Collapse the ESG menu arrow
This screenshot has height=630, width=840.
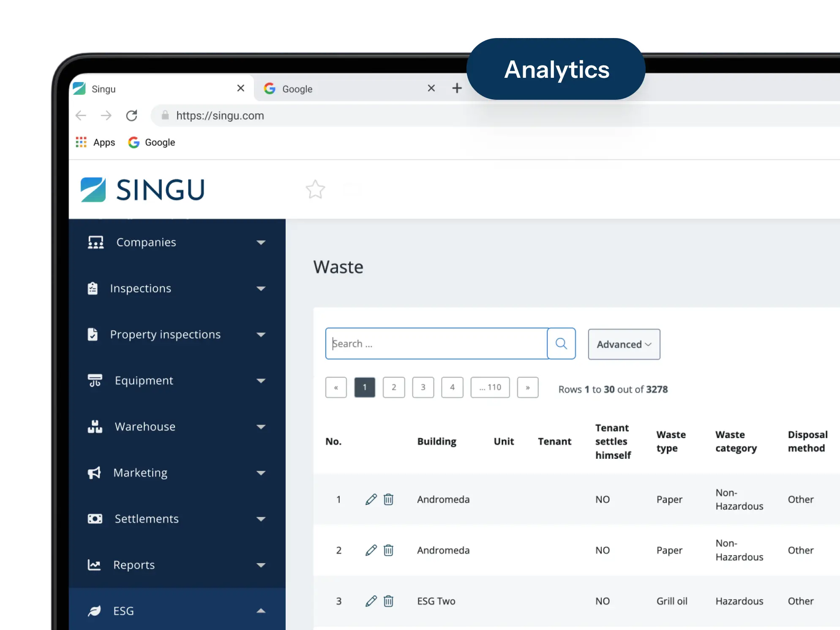pyautogui.click(x=261, y=611)
